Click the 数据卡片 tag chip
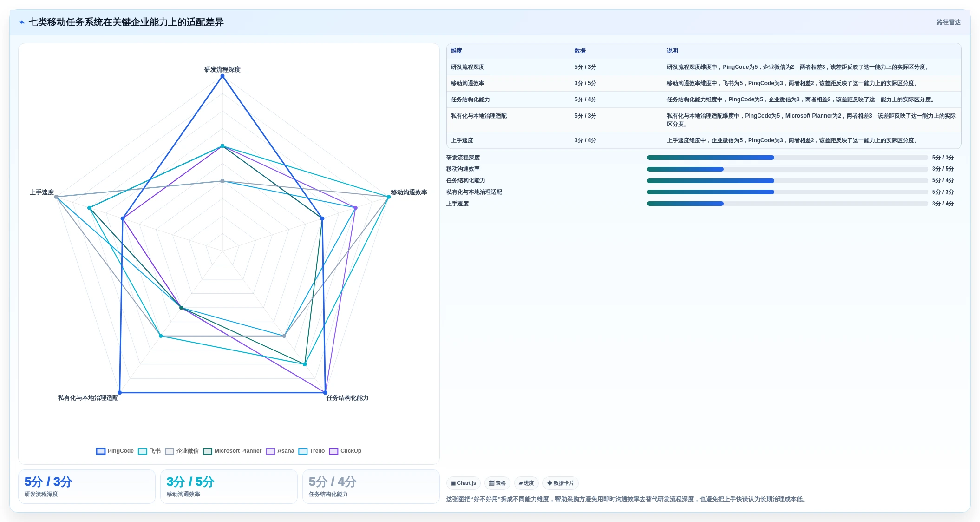Image resolution: width=980 pixels, height=522 pixels. pyautogui.click(x=561, y=483)
